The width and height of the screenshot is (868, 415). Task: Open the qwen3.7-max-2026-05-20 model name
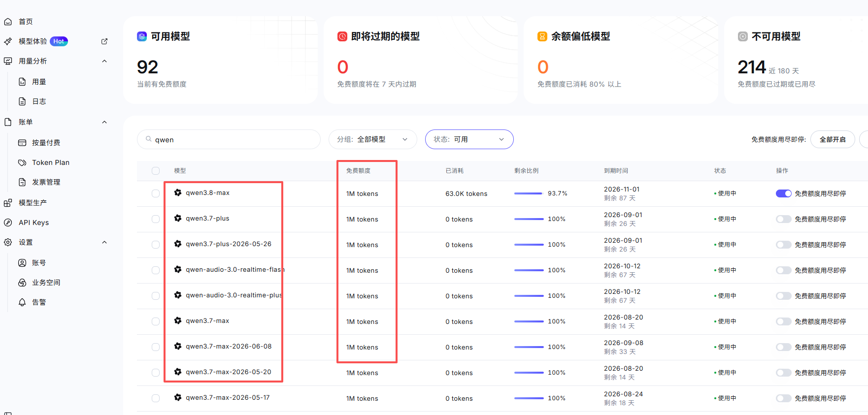click(229, 372)
